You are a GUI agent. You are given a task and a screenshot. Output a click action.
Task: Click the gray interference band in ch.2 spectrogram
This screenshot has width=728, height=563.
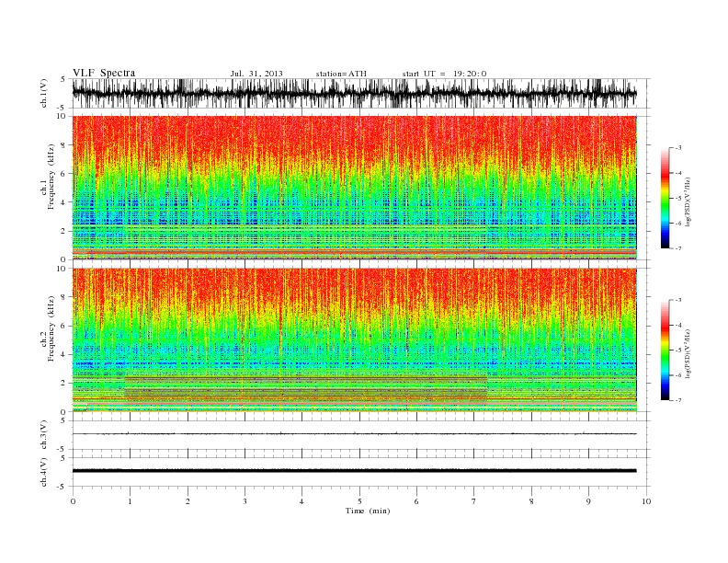pos(305,387)
